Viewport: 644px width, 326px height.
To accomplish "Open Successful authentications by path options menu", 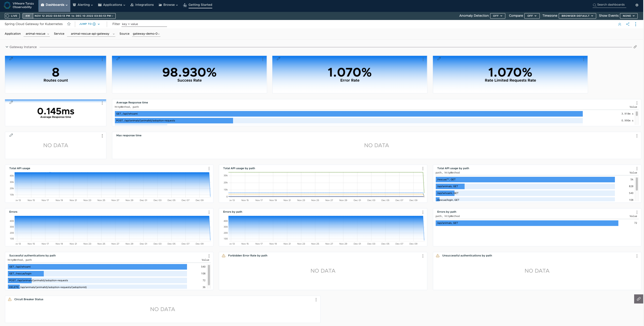I will 209,256.
